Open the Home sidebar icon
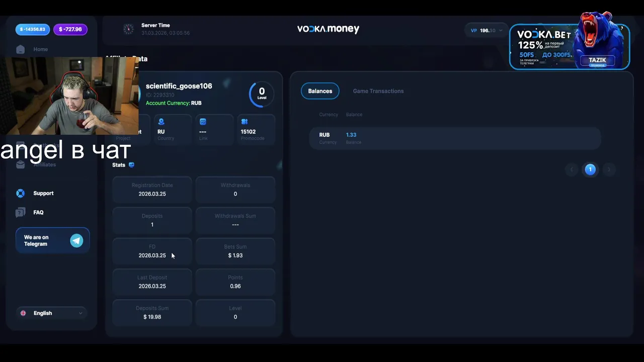This screenshot has height=362, width=644. click(20, 49)
